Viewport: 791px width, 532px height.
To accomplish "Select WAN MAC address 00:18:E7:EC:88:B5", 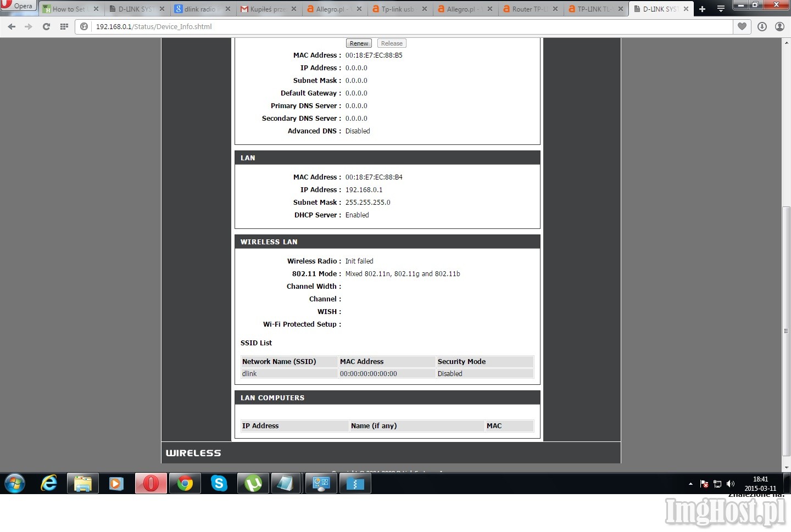I will pos(374,55).
